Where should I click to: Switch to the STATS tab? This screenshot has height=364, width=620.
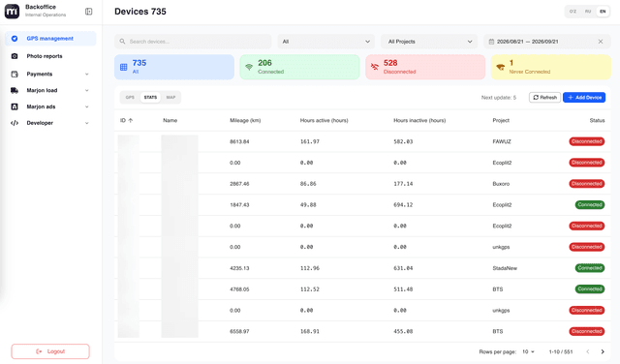pyautogui.click(x=150, y=97)
